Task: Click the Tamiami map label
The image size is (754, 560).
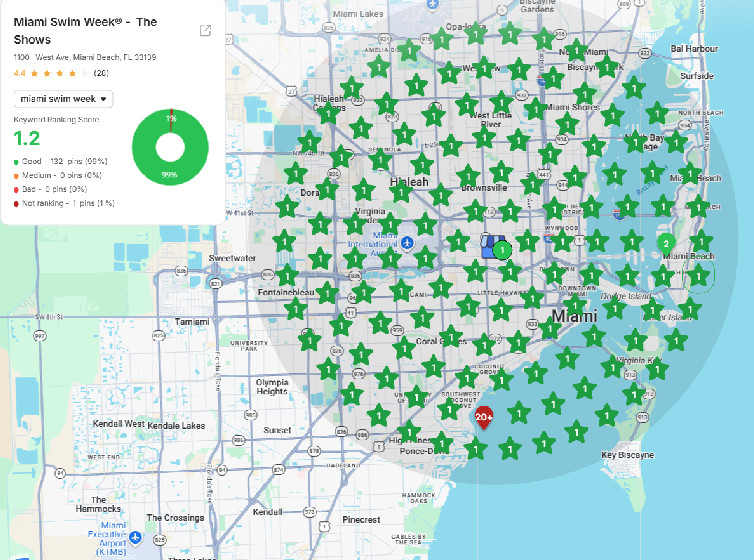Action: click(192, 321)
